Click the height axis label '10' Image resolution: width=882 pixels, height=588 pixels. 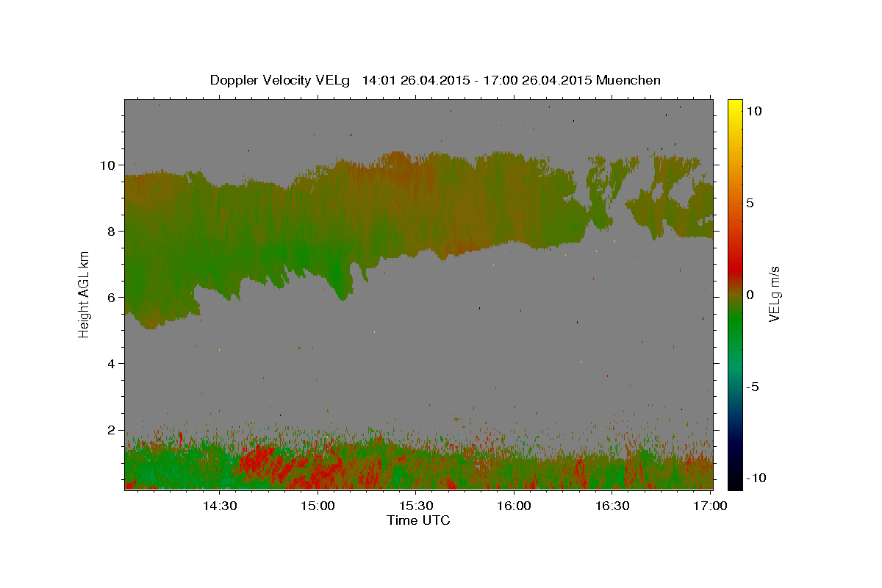(110, 165)
